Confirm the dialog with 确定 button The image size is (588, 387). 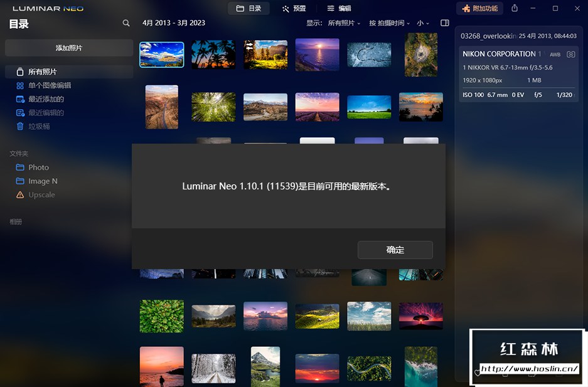click(395, 250)
